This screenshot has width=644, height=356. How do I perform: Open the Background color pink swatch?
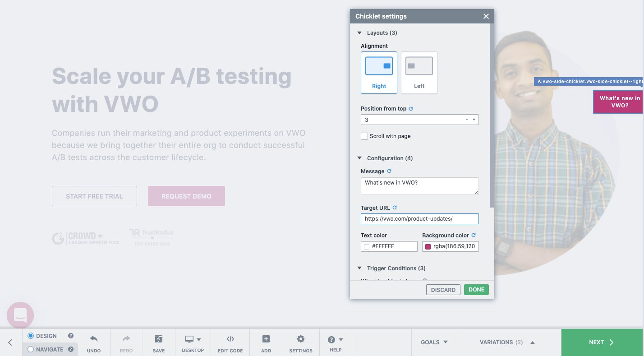coord(428,247)
